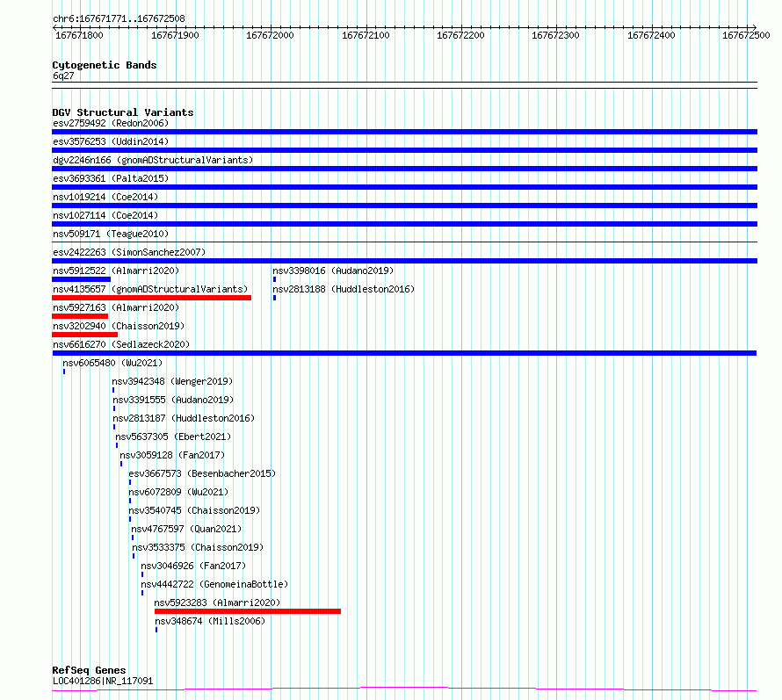Click the RefSeq Genes track heading
This screenshot has width=782, height=700.
(x=89, y=671)
